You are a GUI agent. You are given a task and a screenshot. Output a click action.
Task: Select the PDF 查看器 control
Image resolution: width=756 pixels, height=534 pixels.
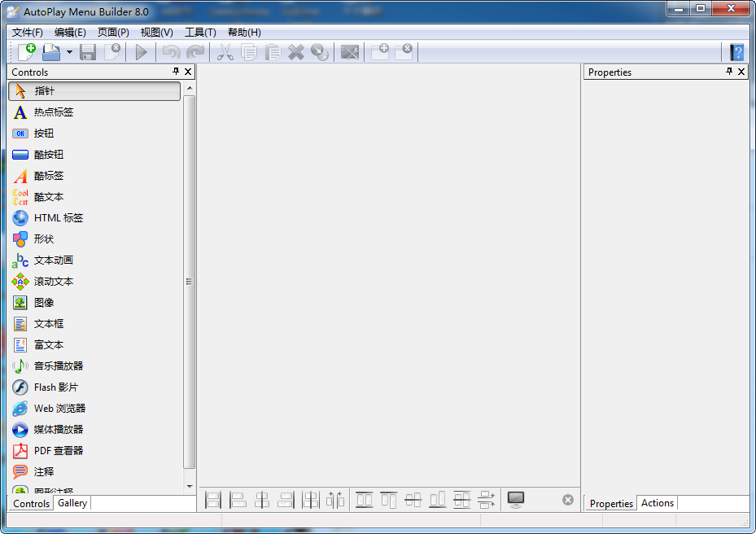pos(94,450)
